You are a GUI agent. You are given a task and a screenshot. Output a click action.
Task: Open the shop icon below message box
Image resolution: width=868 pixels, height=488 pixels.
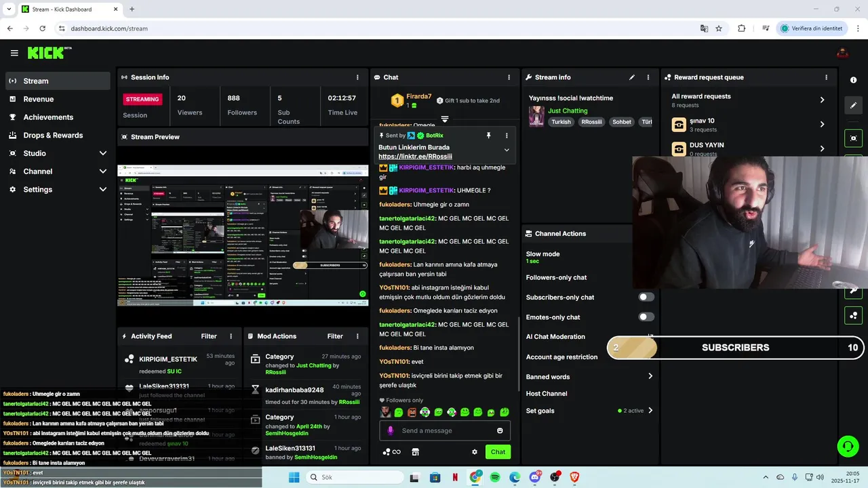pyautogui.click(x=415, y=452)
